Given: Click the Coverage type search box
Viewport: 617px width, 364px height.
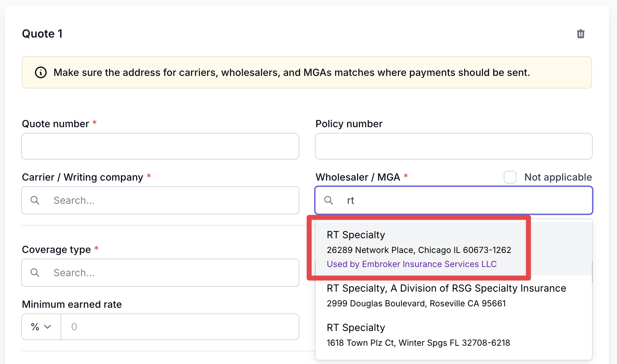Looking at the screenshot, I should (160, 273).
